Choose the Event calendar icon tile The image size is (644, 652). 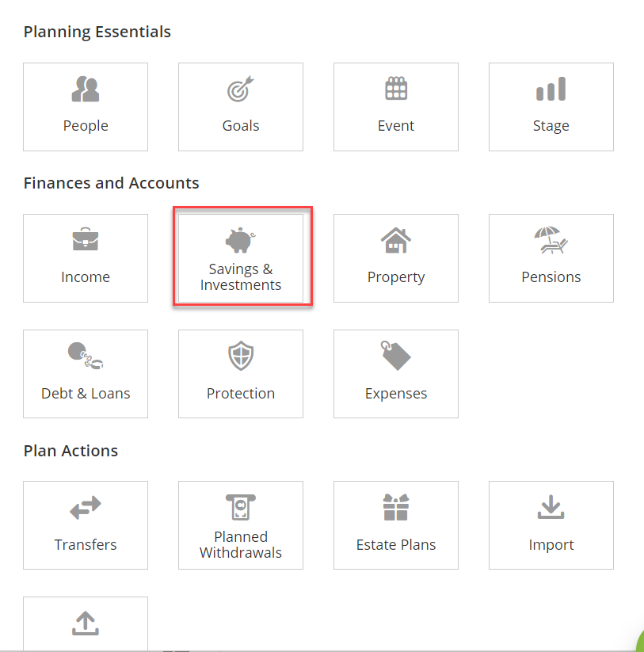(396, 107)
